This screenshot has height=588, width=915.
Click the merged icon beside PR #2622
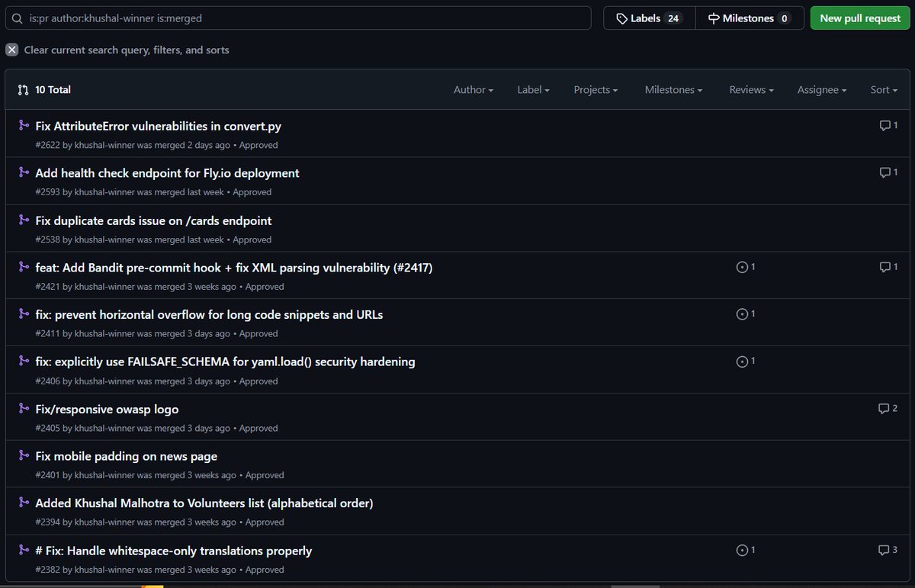click(x=23, y=126)
